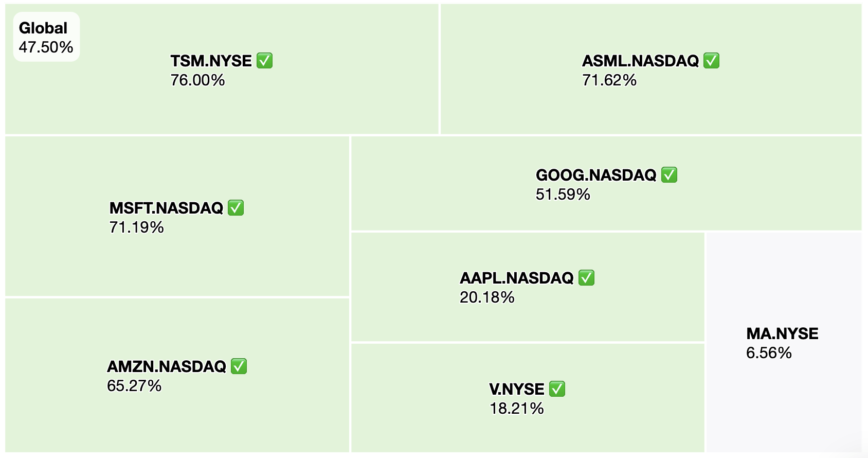This screenshot has width=868, height=458.
Task: Open the TSM.NYSE ticker label
Action: 211,61
